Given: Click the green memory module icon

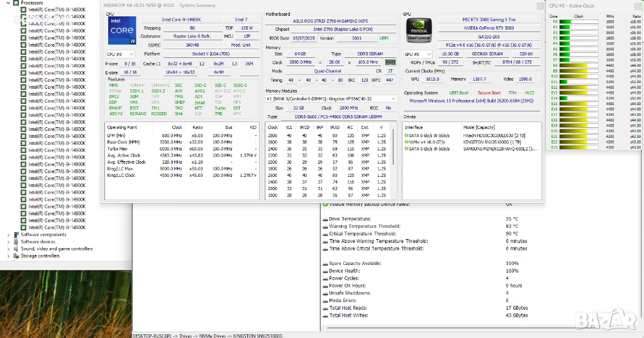Looking at the screenshot, I should [389, 63].
